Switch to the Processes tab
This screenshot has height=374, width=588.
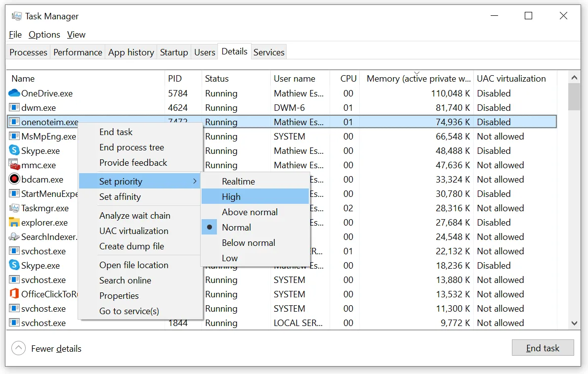29,52
